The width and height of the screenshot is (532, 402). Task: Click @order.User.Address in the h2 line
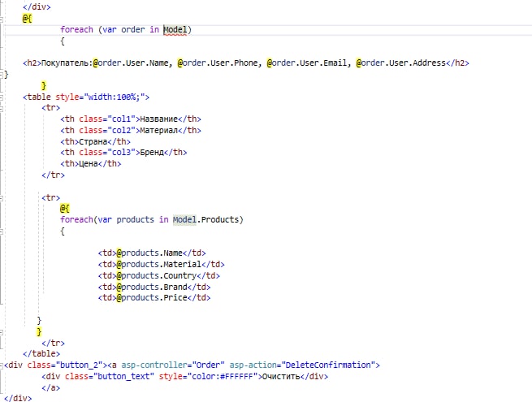[x=400, y=63]
